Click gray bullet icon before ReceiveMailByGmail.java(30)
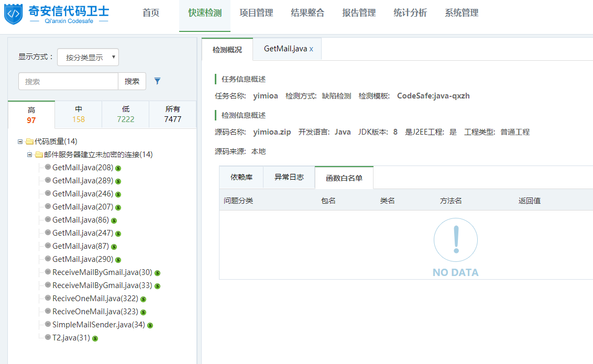This screenshot has width=593, height=364. (x=48, y=272)
